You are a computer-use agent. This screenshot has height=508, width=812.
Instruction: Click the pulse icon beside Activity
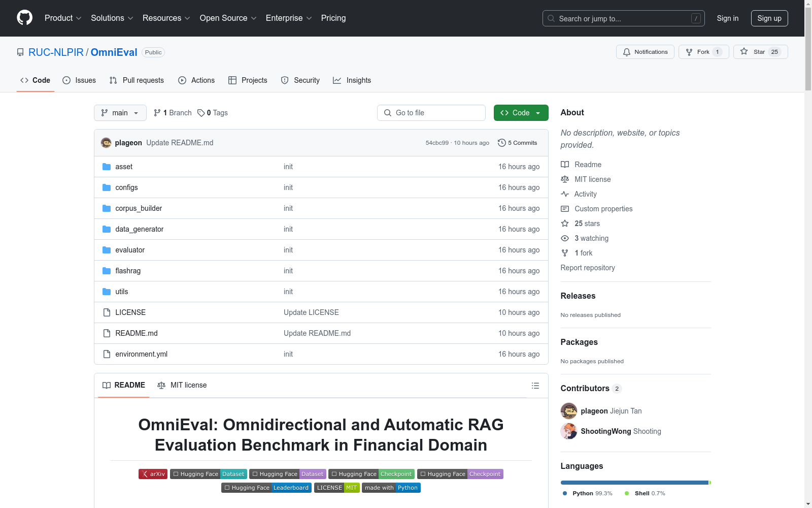(565, 194)
